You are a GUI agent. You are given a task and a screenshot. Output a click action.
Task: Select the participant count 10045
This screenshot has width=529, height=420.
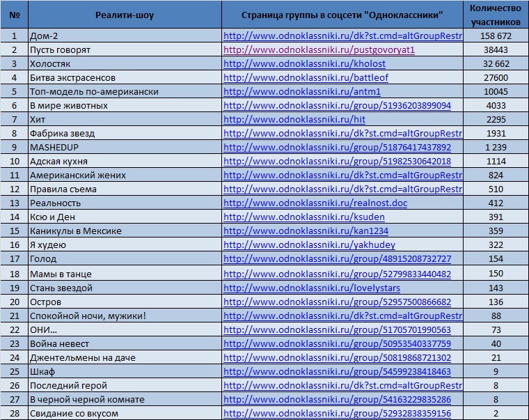click(496, 92)
